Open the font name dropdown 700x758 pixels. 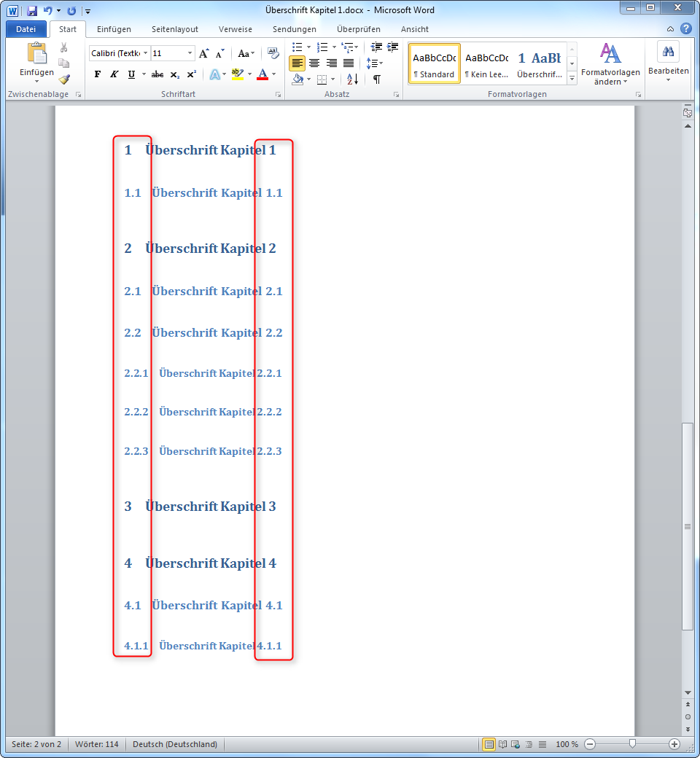144,53
